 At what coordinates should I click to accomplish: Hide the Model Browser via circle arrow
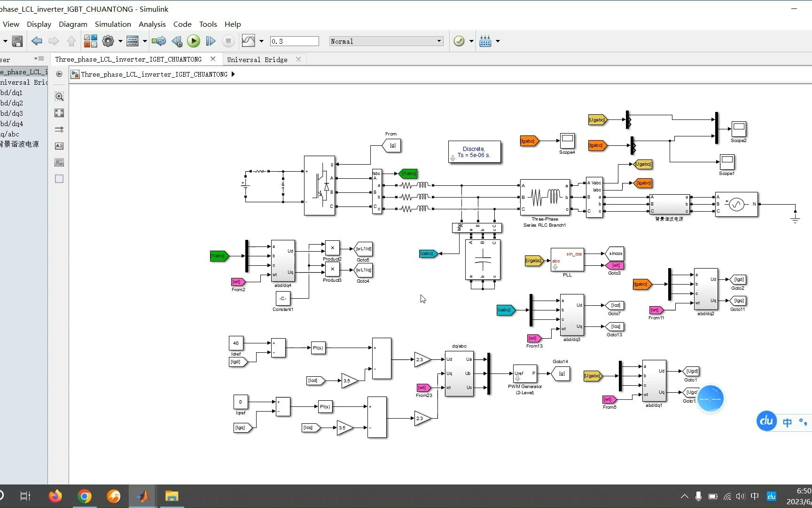coord(59,74)
